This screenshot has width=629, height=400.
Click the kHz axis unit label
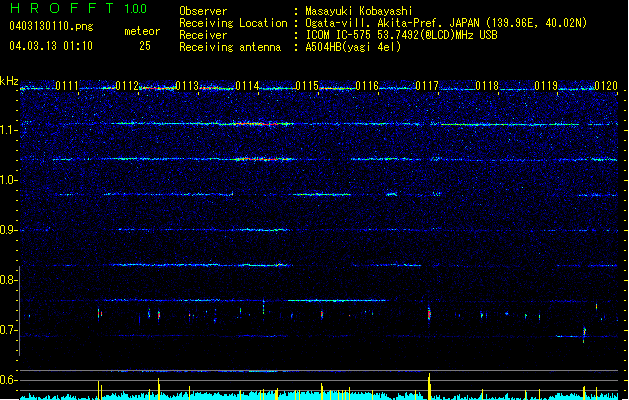pos(9,81)
